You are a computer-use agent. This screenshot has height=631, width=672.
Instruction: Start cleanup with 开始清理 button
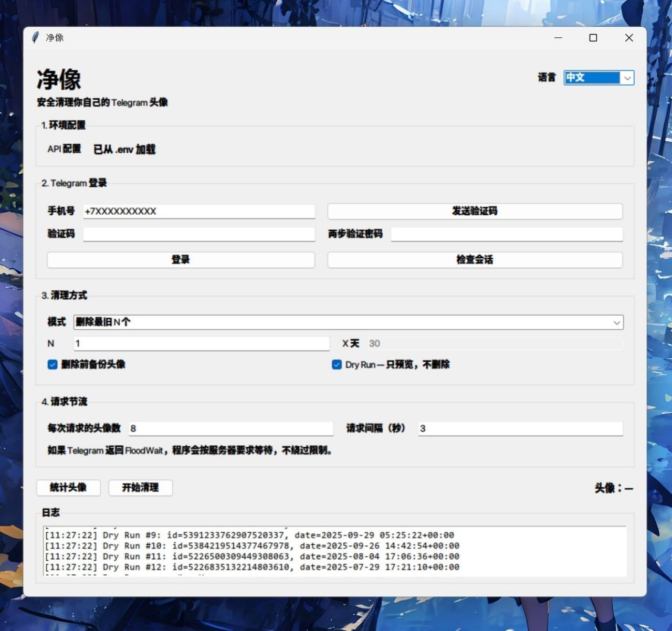coord(140,488)
